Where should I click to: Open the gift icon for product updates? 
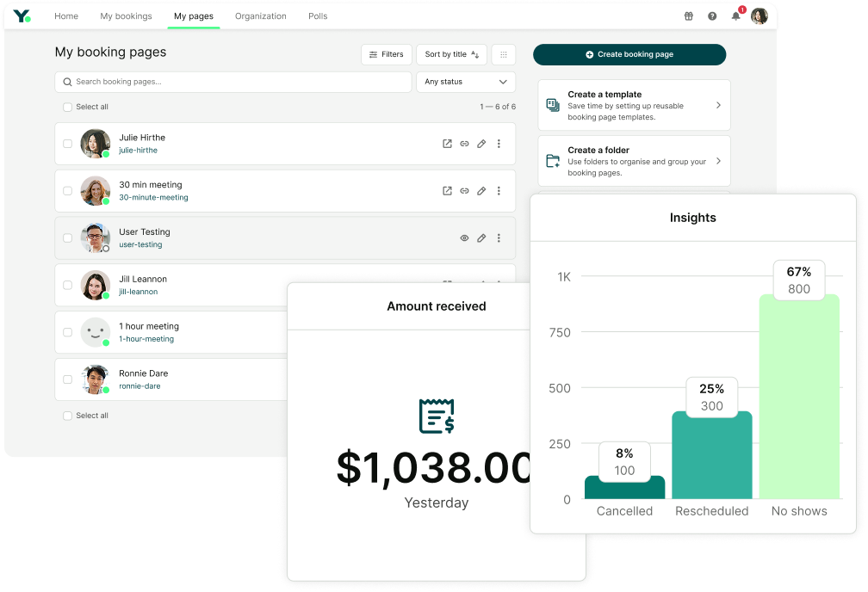point(687,15)
